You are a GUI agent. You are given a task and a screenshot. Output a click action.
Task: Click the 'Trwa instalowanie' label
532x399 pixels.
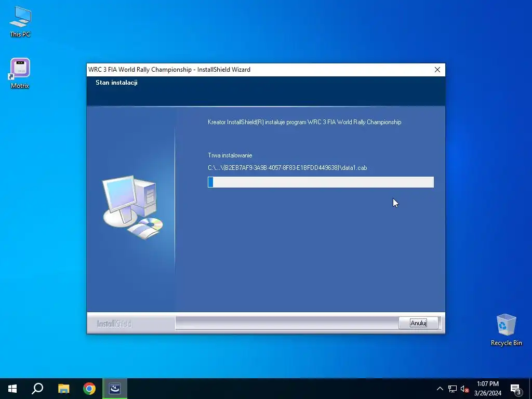(x=230, y=155)
